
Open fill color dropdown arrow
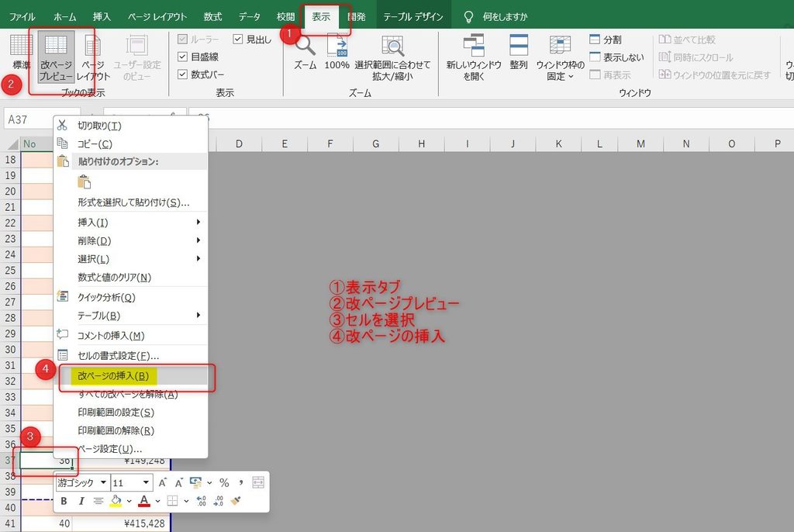point(129,501)
